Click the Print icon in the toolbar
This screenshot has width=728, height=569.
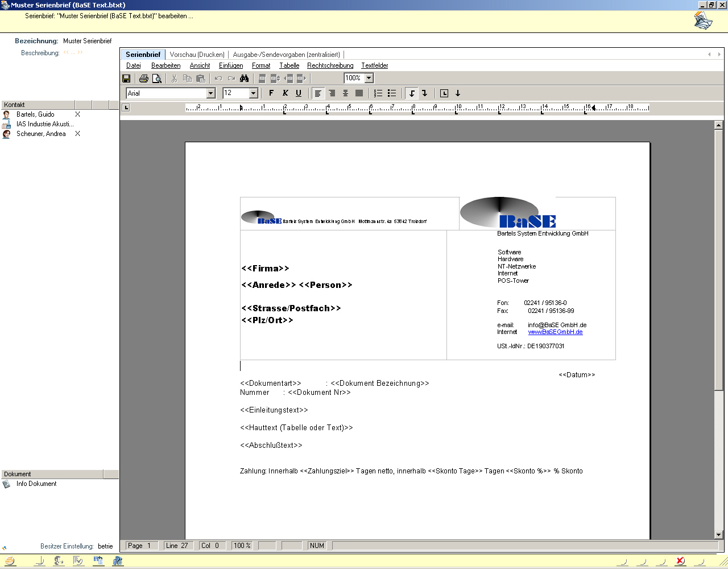coord(144,79)
